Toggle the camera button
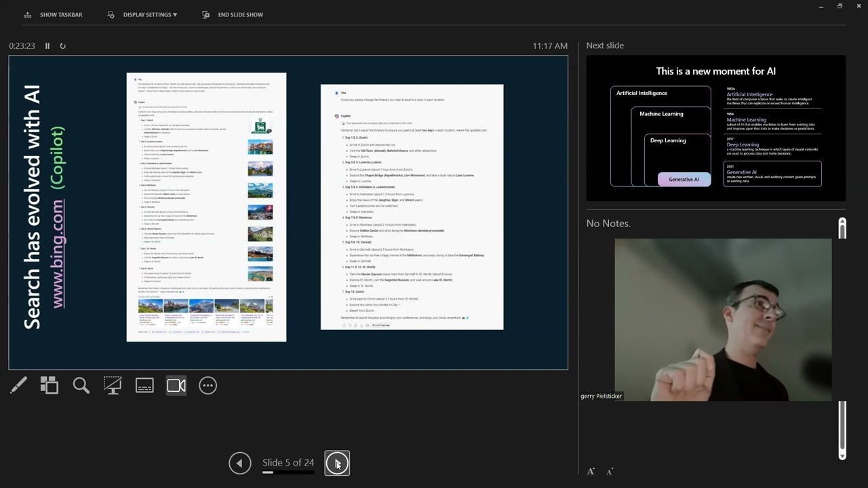868x488 pixels. coord(176,386)
